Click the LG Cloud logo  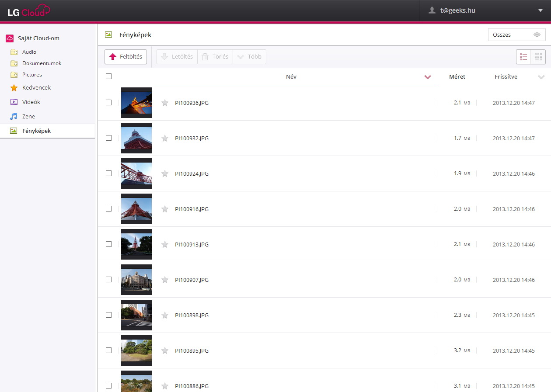28,10
